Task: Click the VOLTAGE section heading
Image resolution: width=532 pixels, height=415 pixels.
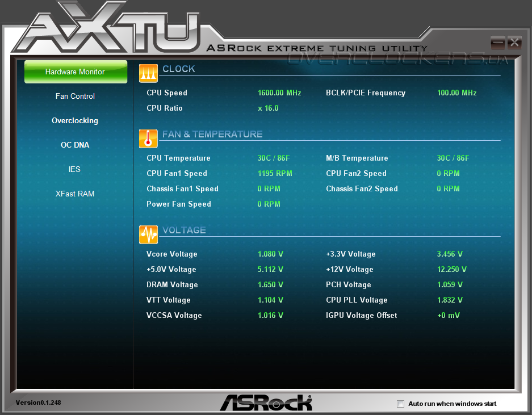Action: coord(184,230)
